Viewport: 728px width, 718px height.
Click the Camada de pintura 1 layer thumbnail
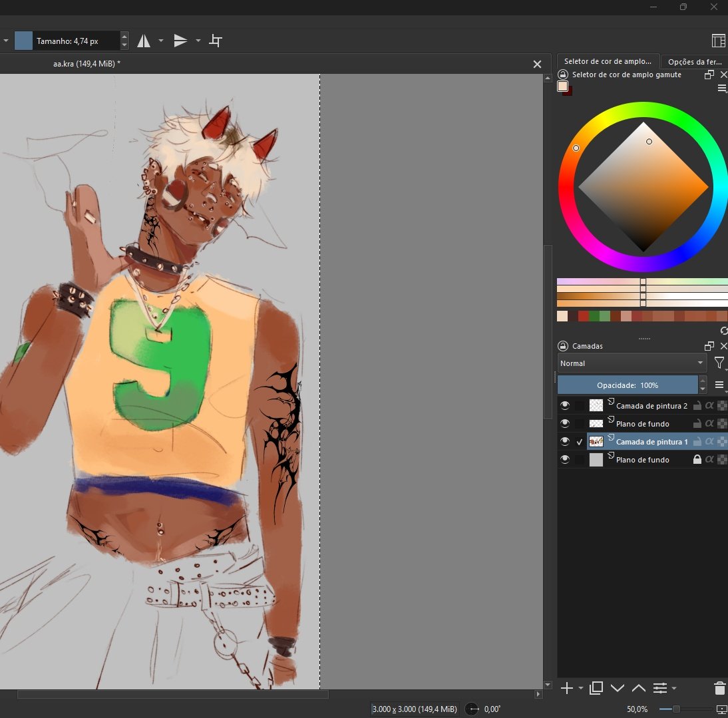(x=596, y=441)
